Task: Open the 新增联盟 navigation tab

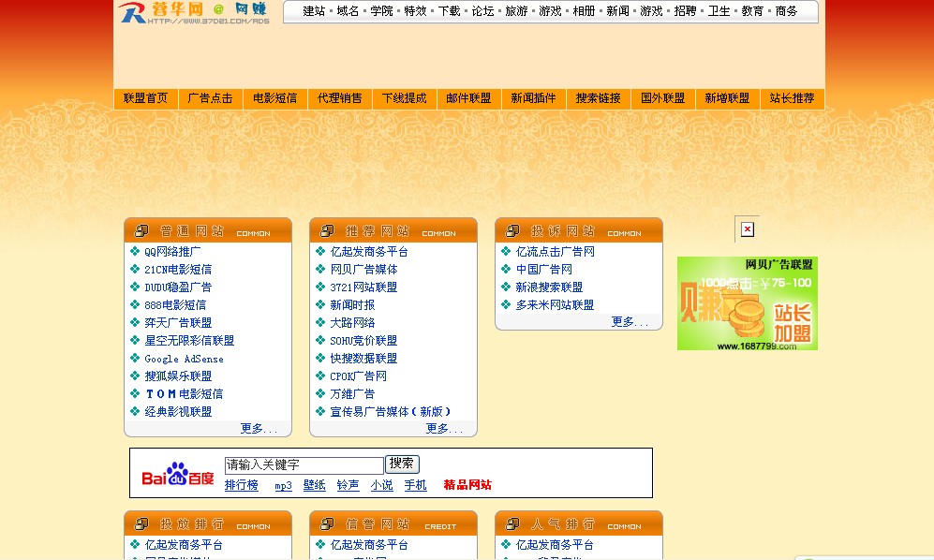Action: click(x=727, y=98)
